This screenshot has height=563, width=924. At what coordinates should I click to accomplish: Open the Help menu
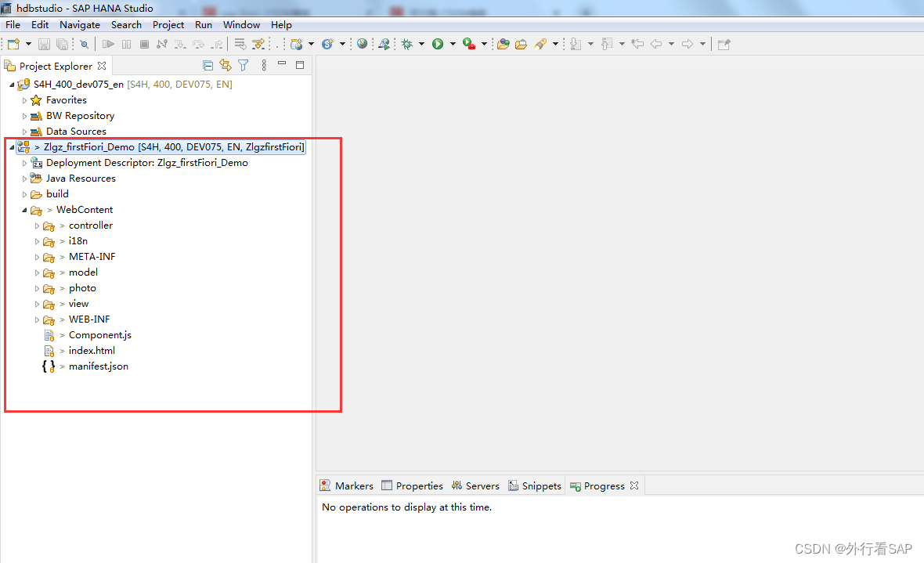281,25
